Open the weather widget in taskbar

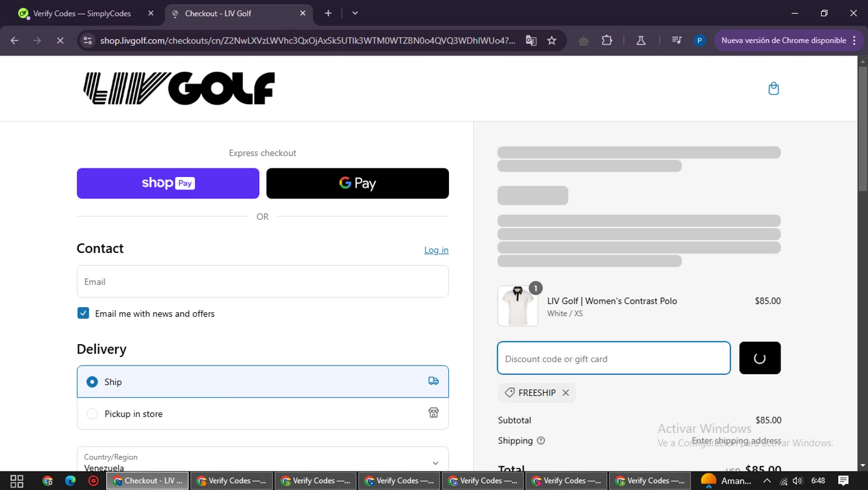coord(726,481)
